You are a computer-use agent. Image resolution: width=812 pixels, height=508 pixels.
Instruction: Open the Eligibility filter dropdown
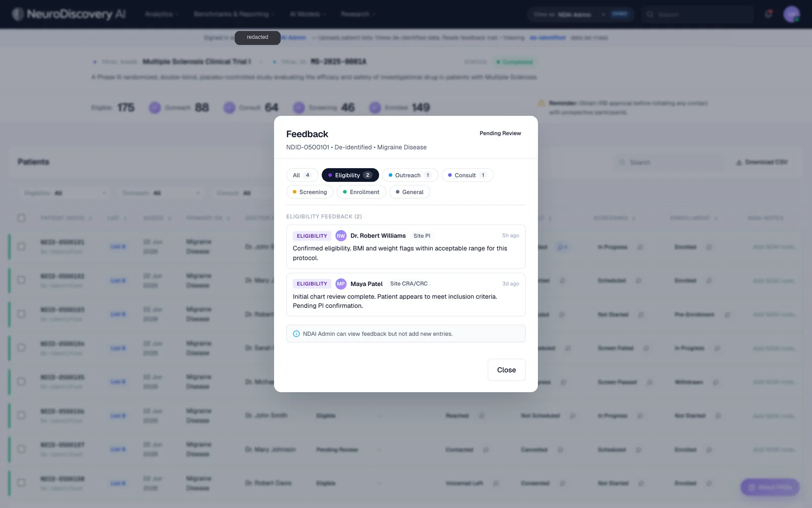click(x=65, y=193)
